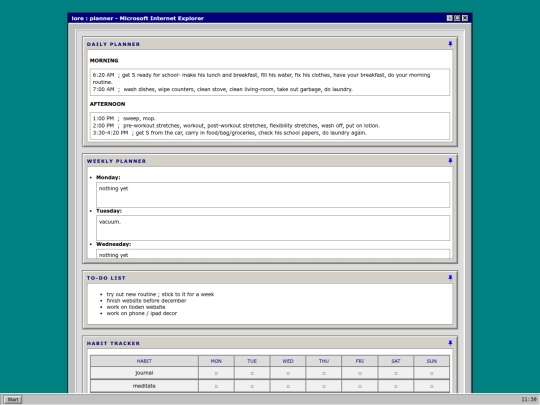The height and width of the screenshot is (405, 540).
Task: Click the 'AFTERNOON' label
Action: (107, 104)
